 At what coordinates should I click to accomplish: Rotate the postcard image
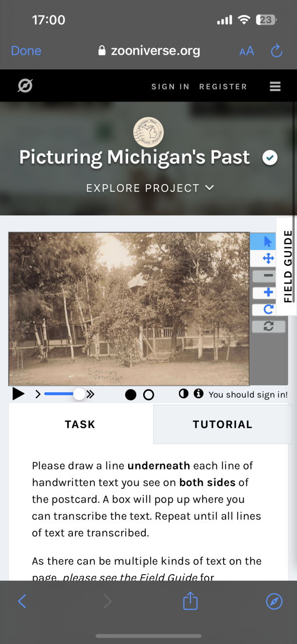coord(268,309)
